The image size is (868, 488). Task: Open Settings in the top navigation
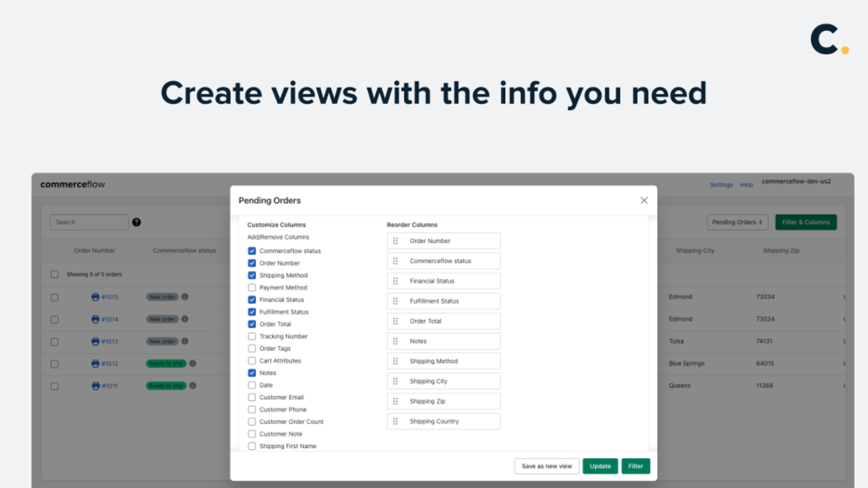(x=721, y=184)
